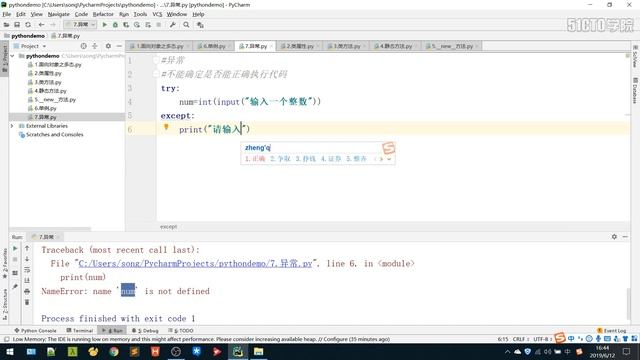
Task: Select 5._new_ file in project tree
Action: click(x=55, y=100)
